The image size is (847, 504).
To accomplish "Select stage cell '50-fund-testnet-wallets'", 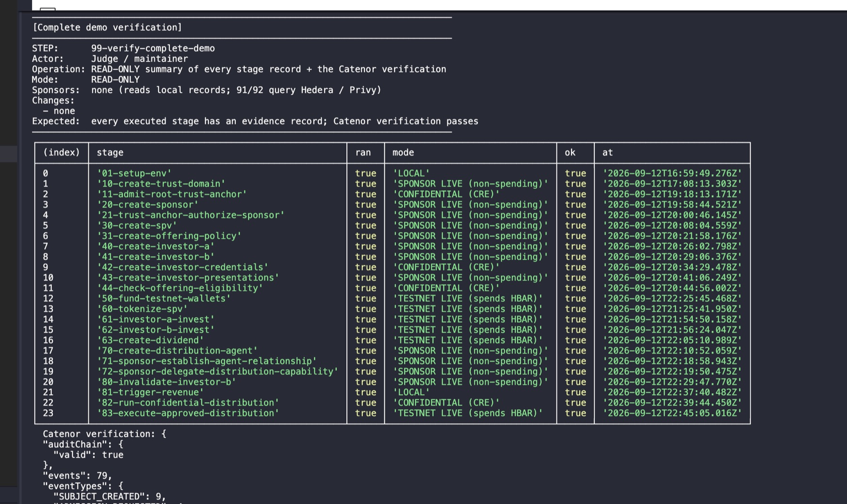I will coord(164,298).
